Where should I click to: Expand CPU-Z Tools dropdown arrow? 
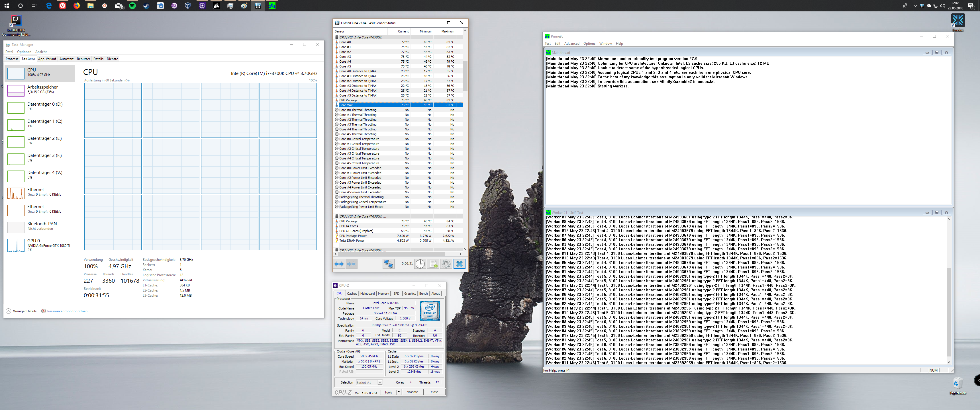[398, 392]
